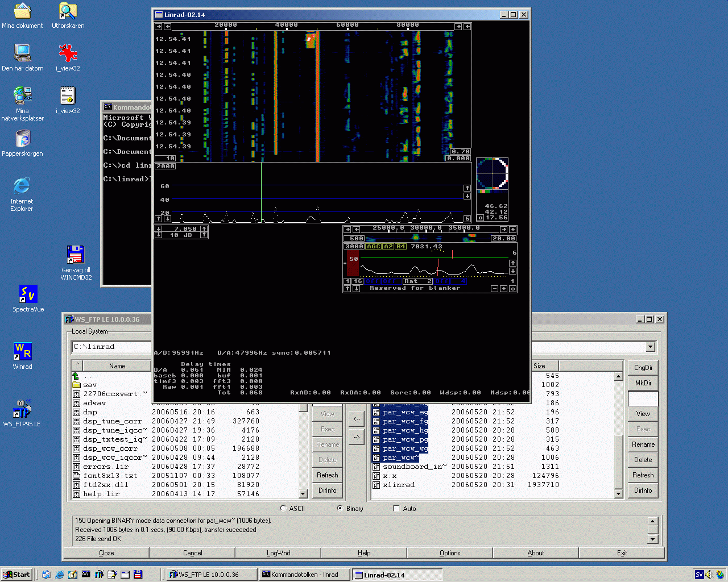This screenshot has width=728, height=582.
Task: Click the 3000 bandwidth box in Linrad
Action: (354, 247)
